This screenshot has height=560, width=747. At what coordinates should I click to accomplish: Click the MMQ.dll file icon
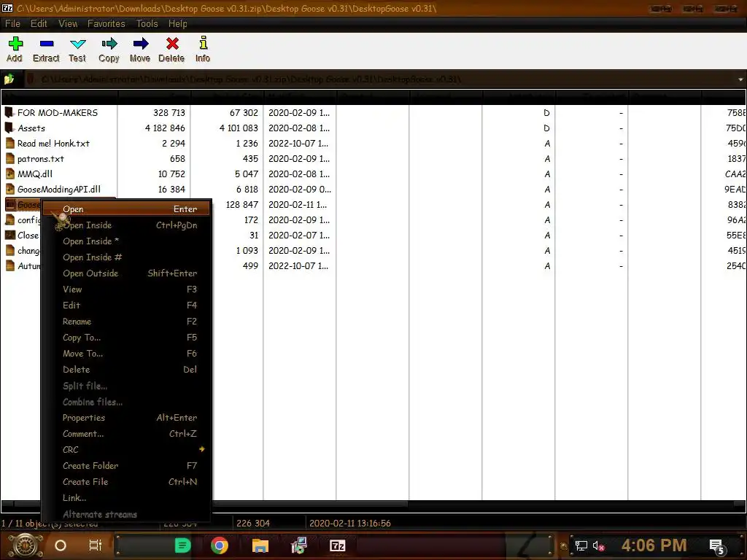(9, 174)
